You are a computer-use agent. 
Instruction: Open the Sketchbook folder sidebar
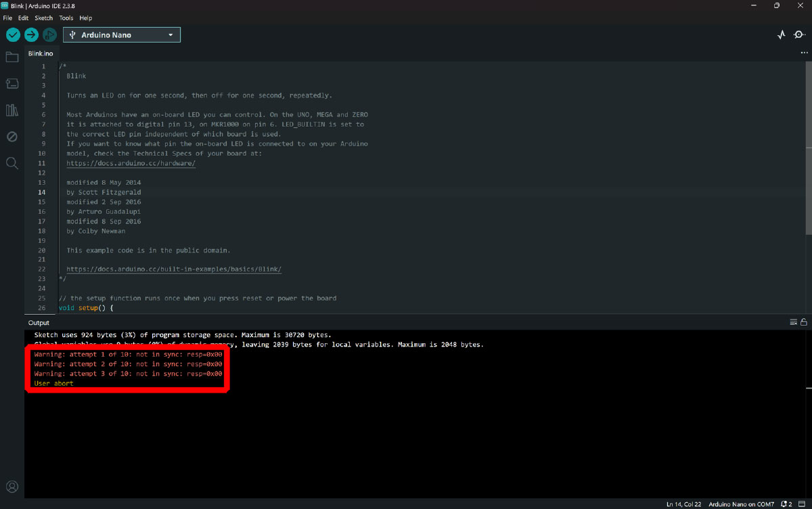12,57
